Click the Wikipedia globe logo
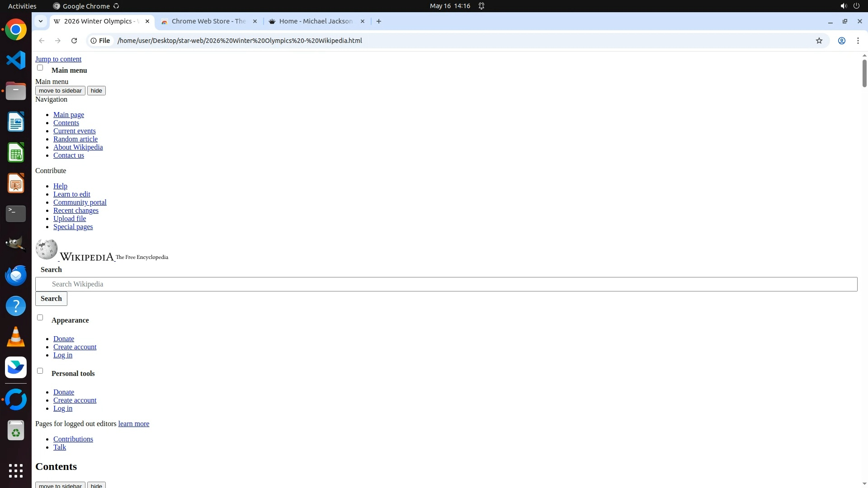Image resolution: width=868 pixels, height=488 pixels. click(47, 249)
